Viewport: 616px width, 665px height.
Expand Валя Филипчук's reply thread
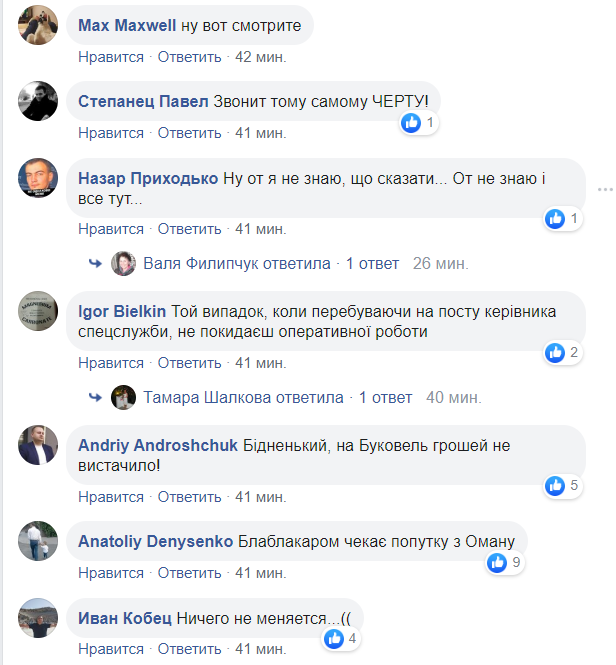(237, 264)
